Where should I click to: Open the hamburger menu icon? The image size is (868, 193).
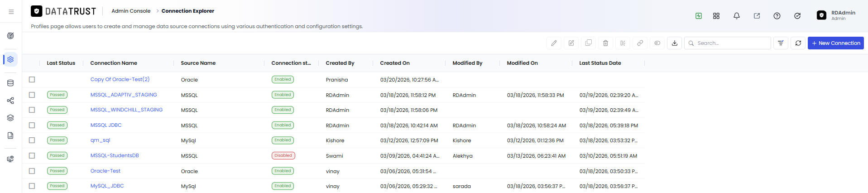[x=11, y=12]
